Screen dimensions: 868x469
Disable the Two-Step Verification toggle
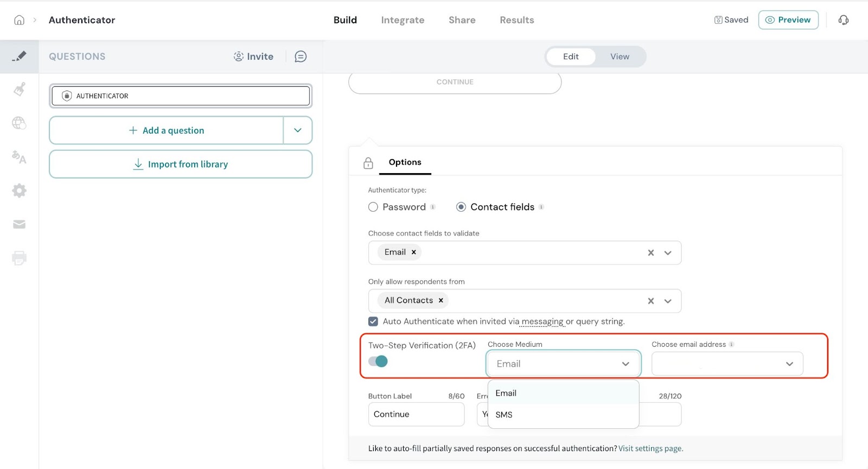378,361
